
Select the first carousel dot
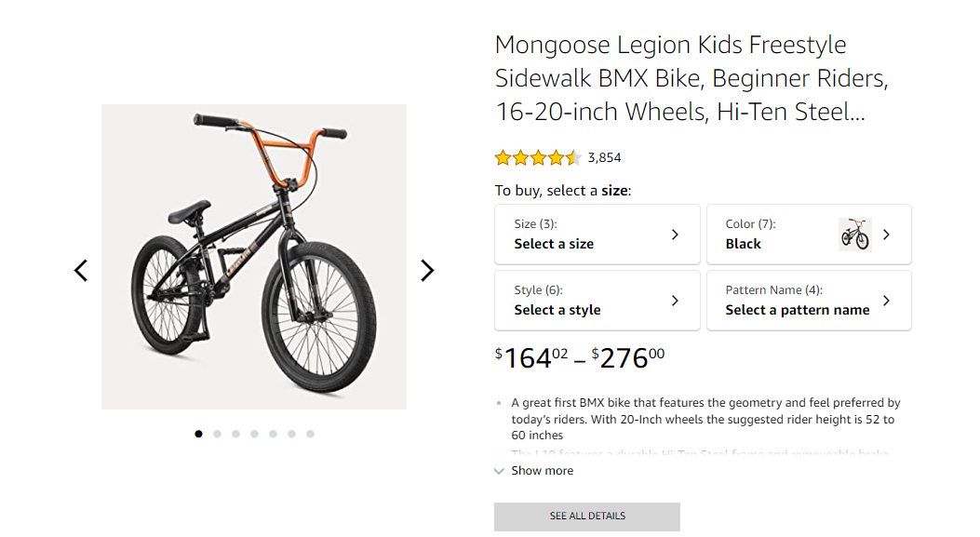coord(198,434)
